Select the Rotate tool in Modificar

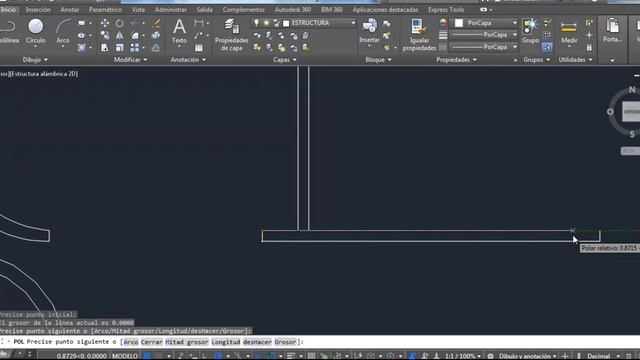pyautogui.click(x=120, y=23)
